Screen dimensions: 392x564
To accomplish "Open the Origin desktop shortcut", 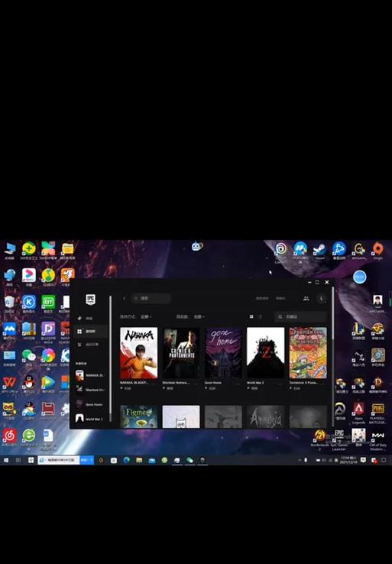I will [x=377, y=251].
